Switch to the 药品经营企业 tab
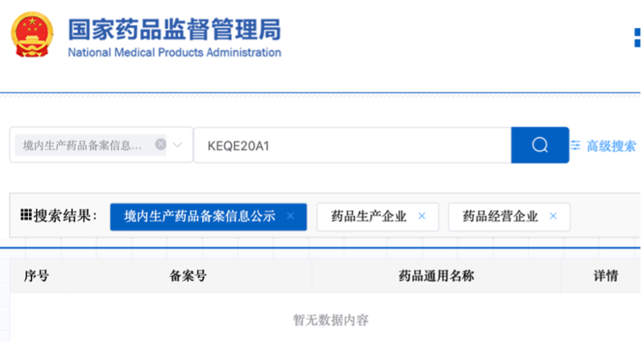The image size is (644, 344). [500, 216]
